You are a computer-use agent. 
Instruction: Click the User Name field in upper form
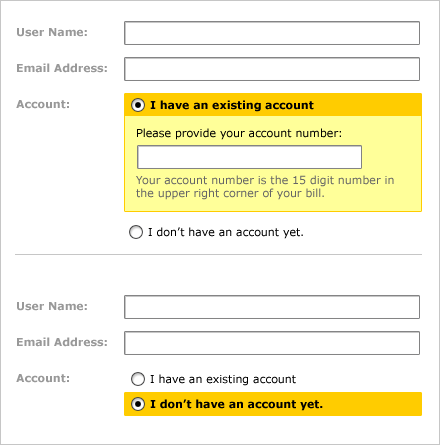tap(272, 33)
